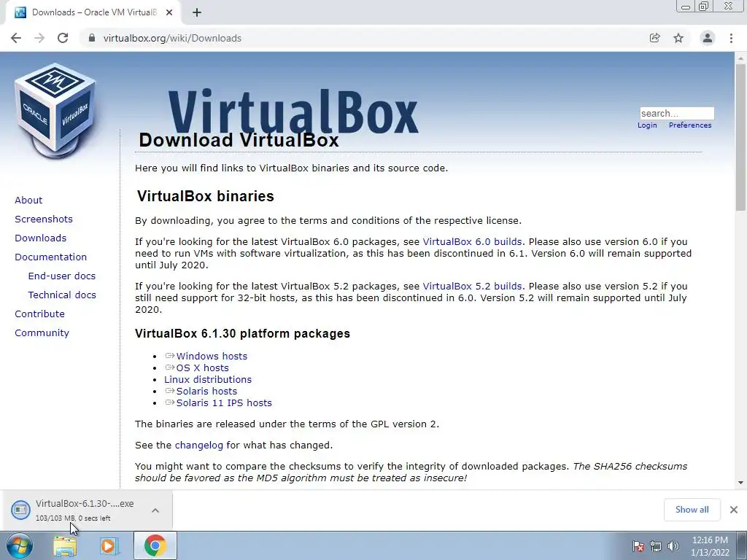Click the page scrollbar thumb
Screen dimensions: 747x560
(x=740, y=137)
